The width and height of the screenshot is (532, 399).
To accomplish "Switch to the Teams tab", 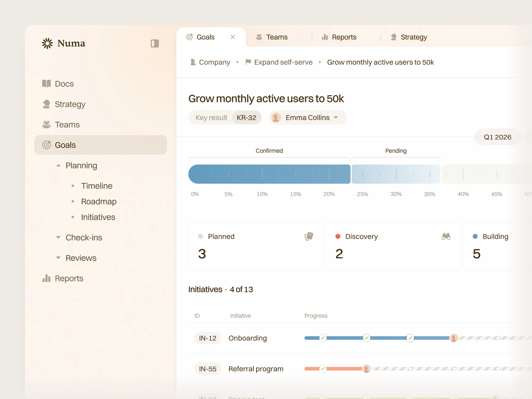I will [x=272, y=37].
